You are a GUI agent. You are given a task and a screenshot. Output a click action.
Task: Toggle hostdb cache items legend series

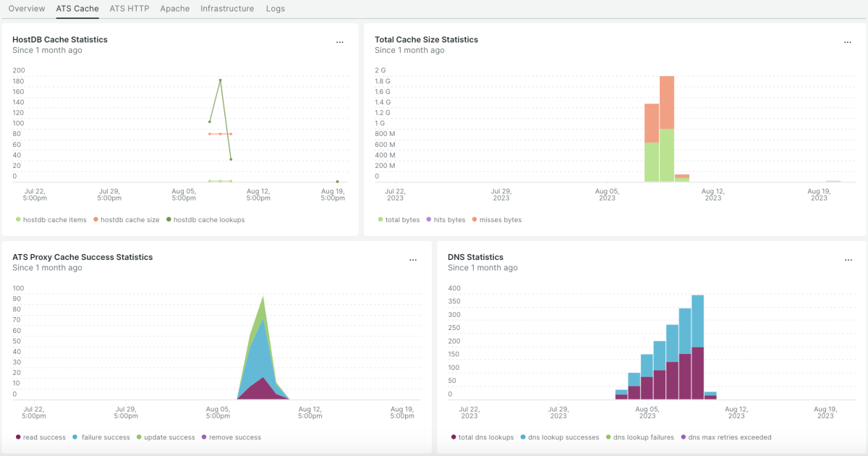click(51, 219)
